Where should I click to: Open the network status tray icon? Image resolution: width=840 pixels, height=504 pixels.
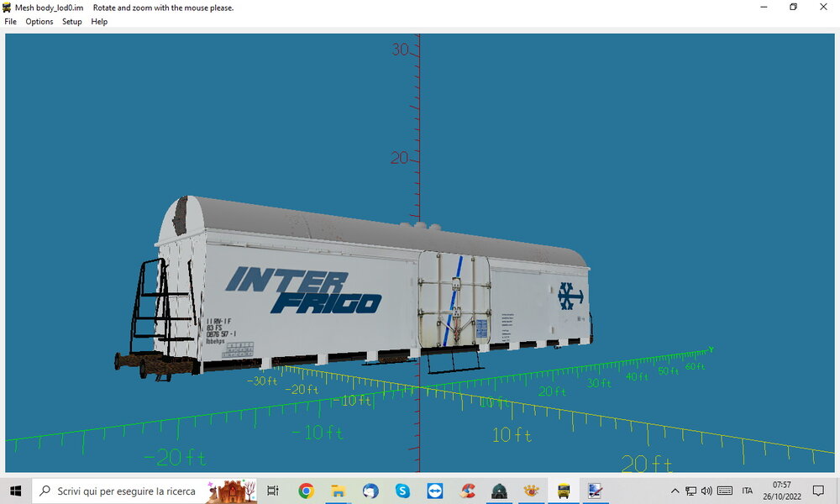point(691,491)
